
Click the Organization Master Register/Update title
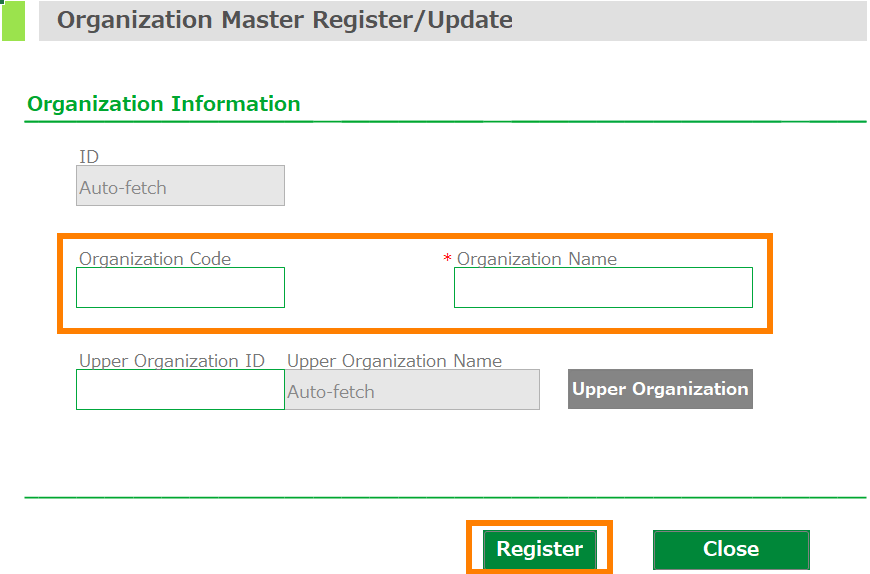point(285,20)
